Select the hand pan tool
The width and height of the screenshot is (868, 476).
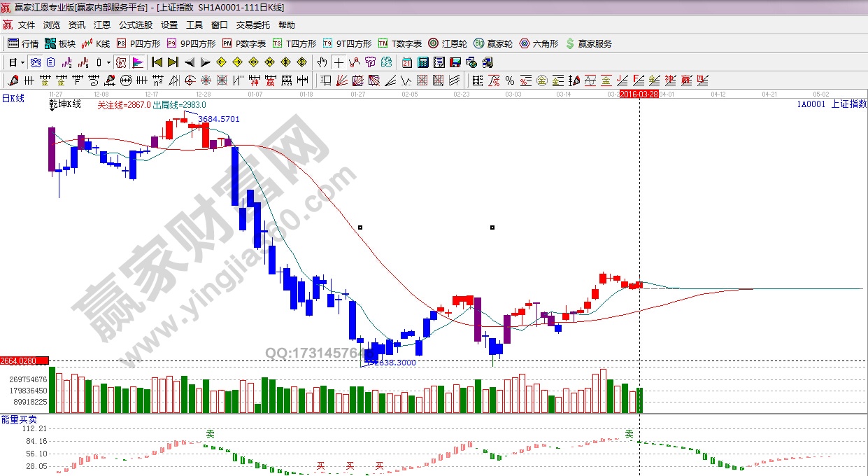[322, 62]
